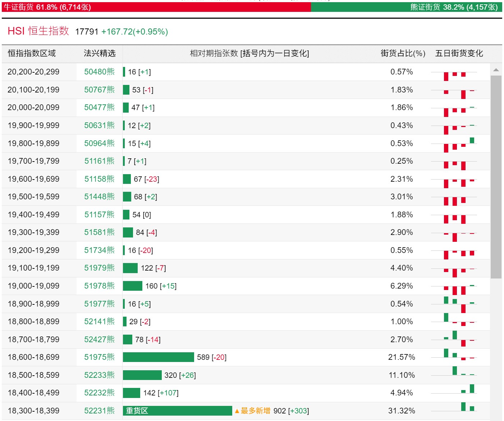The image size is (504, 421).
Task: Open the 50767熊 warrant link
Action: pos(100,90)
